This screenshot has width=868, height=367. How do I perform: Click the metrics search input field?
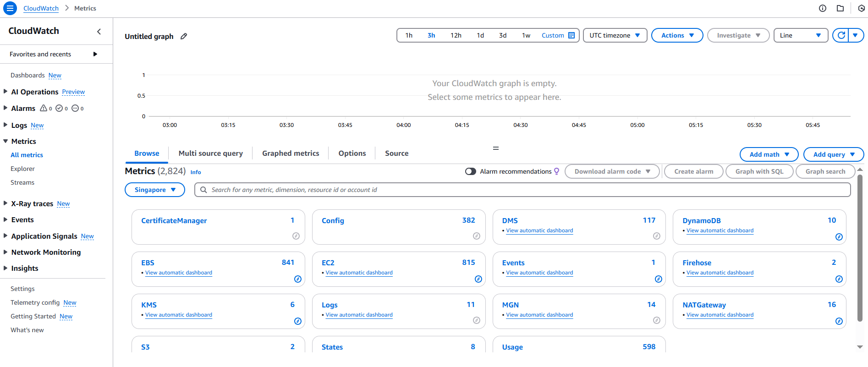pyautogui.click(x=522, y=190)
